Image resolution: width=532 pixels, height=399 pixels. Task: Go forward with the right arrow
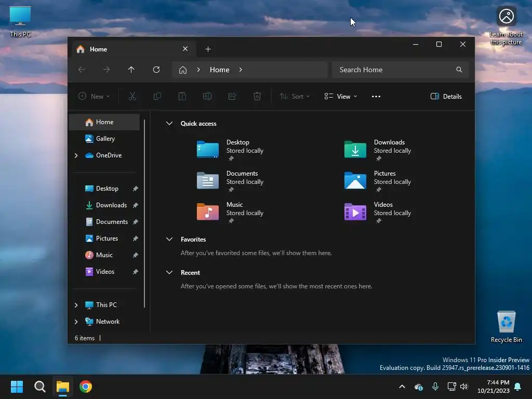click(x=107, y=70)
